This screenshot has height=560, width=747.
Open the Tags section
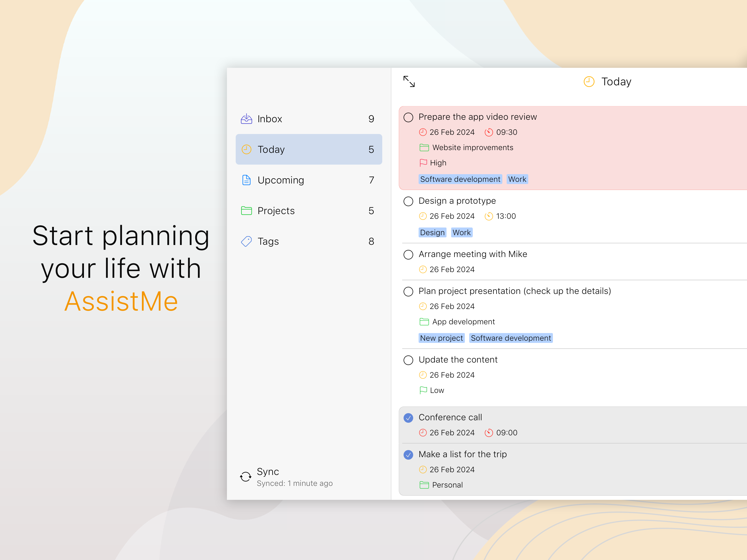coord(309,241)
